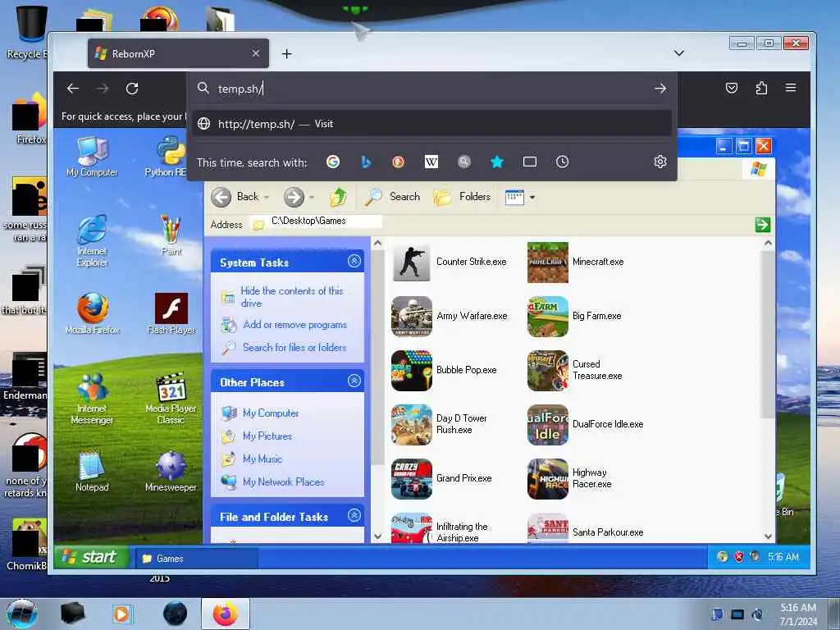840x630 pixels.
Task: Click Search in Explorer toolbar
Action: click(392, 197)
